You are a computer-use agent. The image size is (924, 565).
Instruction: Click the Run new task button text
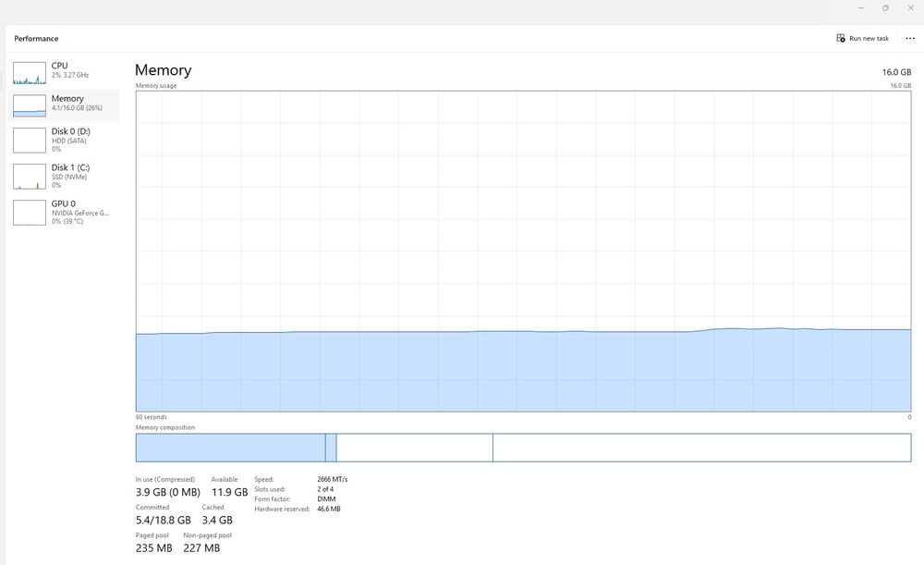[x=869, y=38]
